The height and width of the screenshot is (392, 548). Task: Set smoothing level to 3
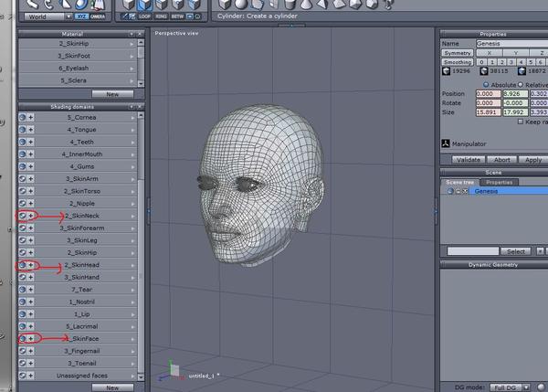(x=511, y=61)
